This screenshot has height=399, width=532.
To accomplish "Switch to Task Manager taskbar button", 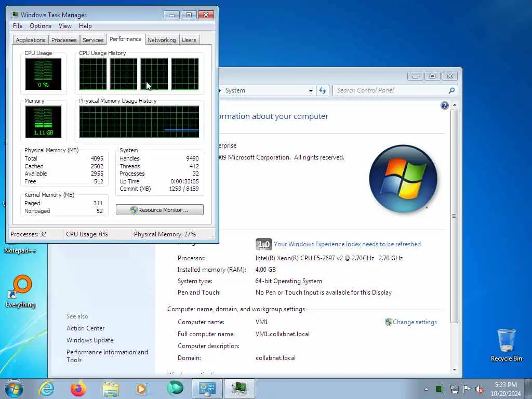I will (239, 389).
